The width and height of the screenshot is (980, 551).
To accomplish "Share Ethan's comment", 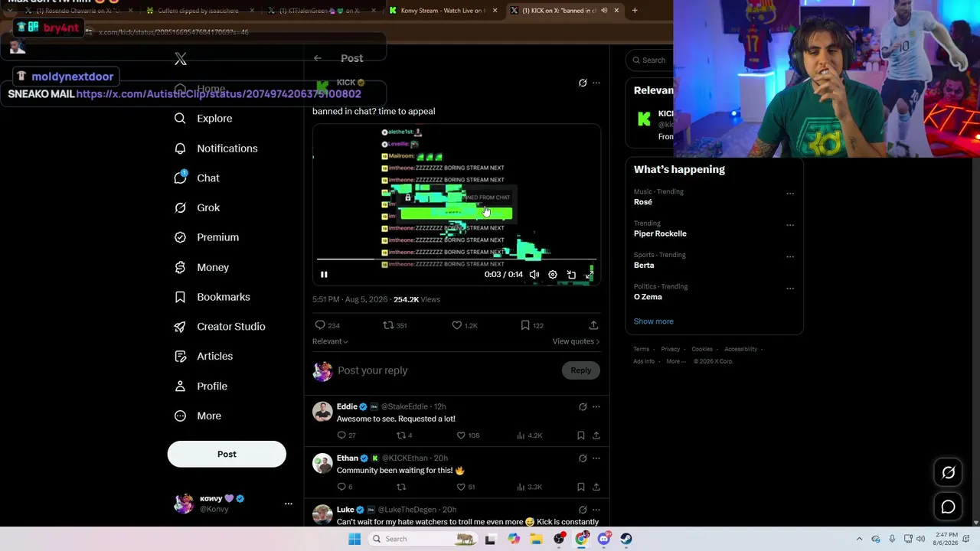I will click(x=596, y=487).
